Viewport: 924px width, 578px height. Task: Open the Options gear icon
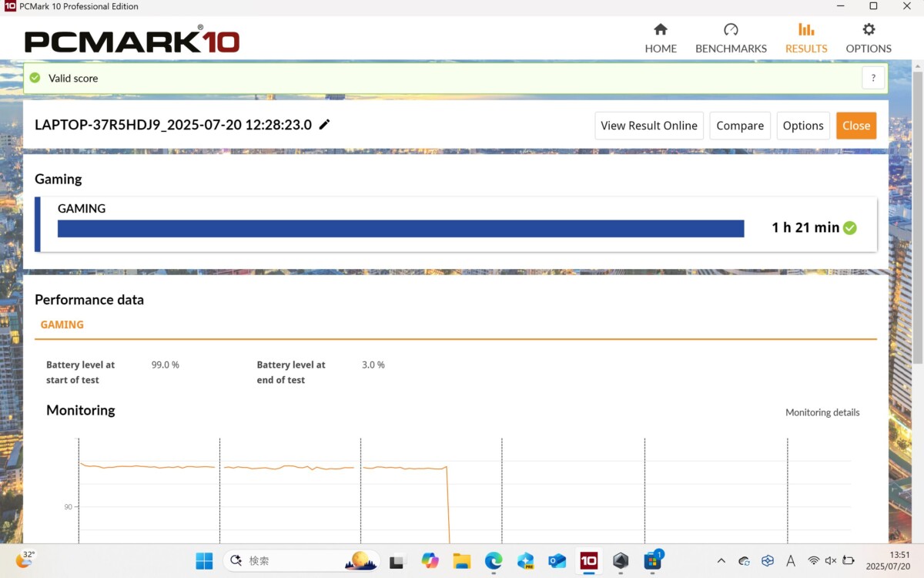tap(869, 29)
